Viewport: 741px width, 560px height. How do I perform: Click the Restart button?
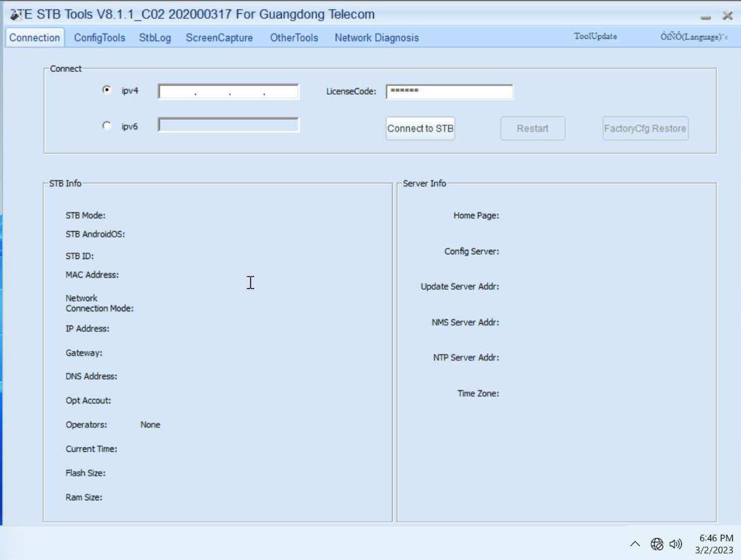point(533,129)
